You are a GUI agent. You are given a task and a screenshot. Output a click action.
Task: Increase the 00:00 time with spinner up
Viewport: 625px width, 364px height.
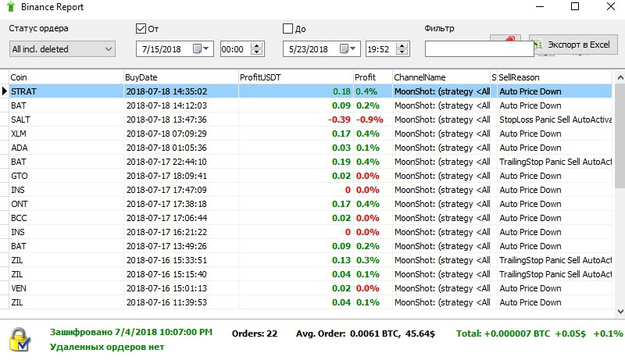[257, 45]
